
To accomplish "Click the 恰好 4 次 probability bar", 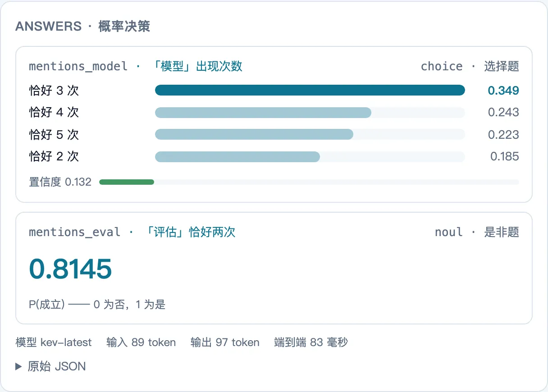I will point(310,112).
